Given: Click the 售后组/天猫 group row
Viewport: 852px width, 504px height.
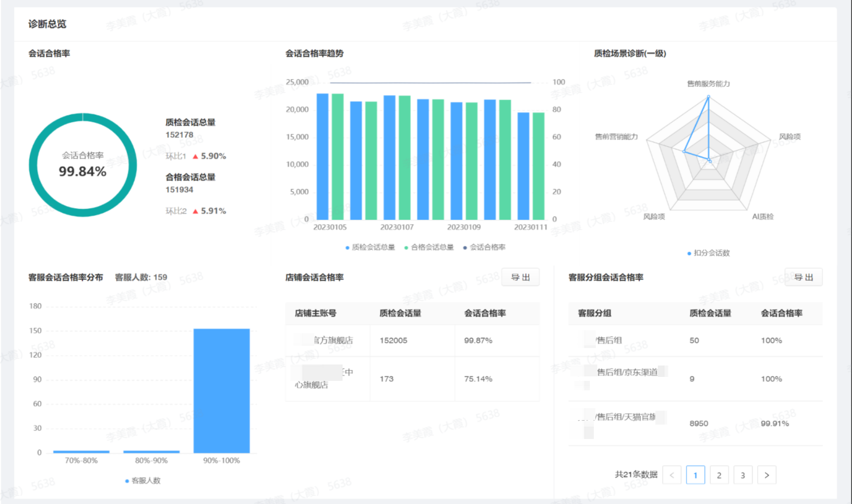Looking at the screenshot, I should coord(695,424).
